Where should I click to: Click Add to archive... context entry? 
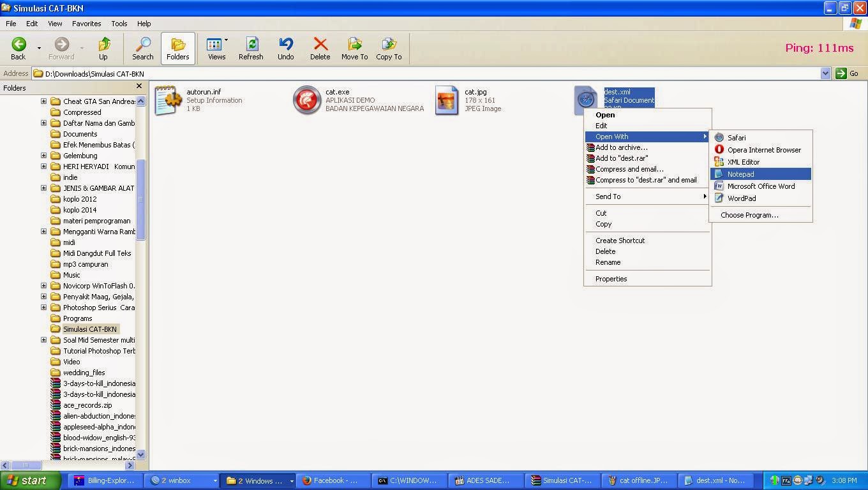click(648, 147)
